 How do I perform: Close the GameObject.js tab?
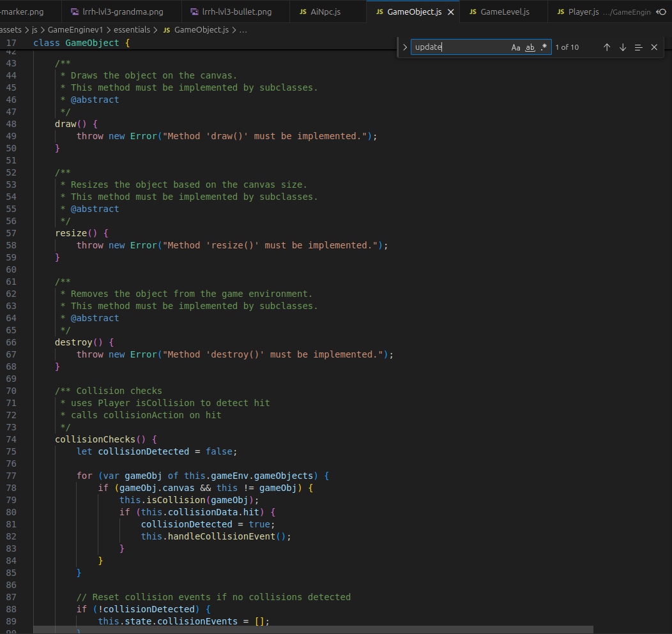click(x=451, y=12)
